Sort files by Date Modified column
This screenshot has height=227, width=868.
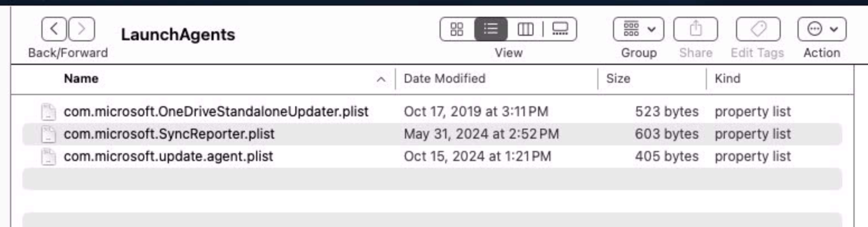[x=445, y=79]
